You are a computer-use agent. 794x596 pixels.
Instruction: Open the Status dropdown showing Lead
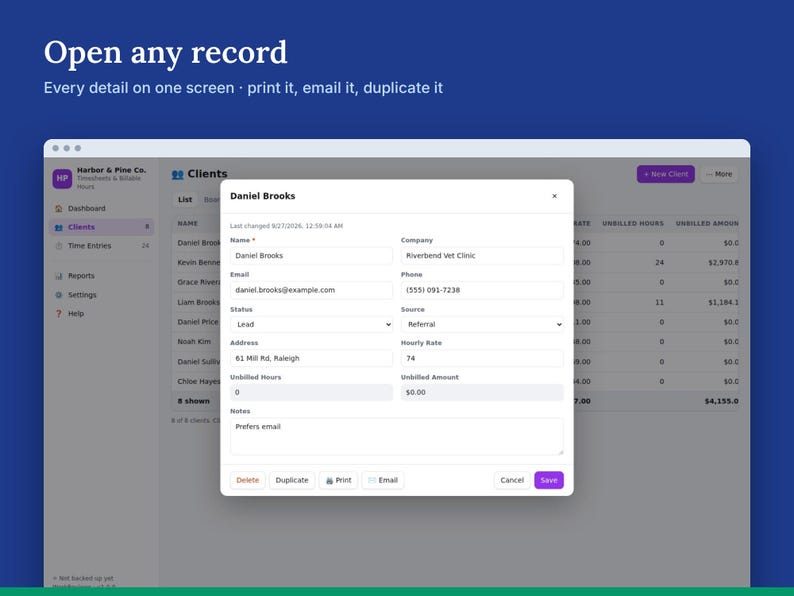[x=311, y=324]
